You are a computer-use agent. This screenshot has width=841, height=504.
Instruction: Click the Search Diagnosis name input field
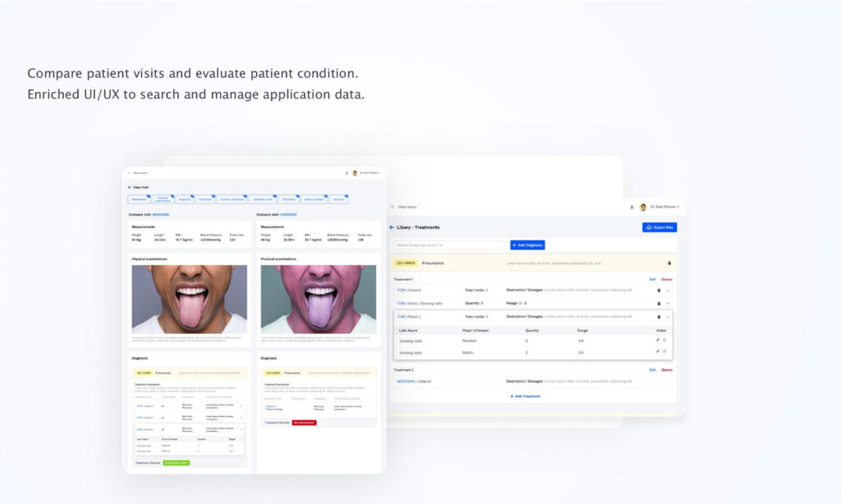[x=448, y=245]
